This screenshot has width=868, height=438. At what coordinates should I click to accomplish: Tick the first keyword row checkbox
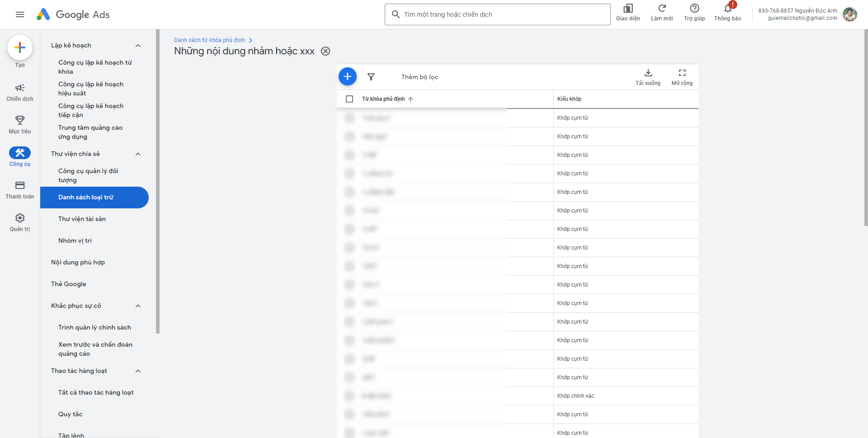(349, 118)
